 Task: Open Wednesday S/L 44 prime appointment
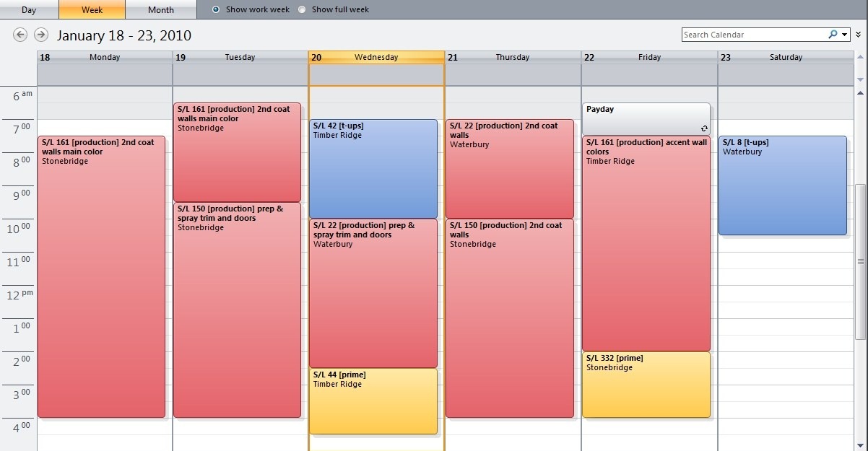[373, 401]
